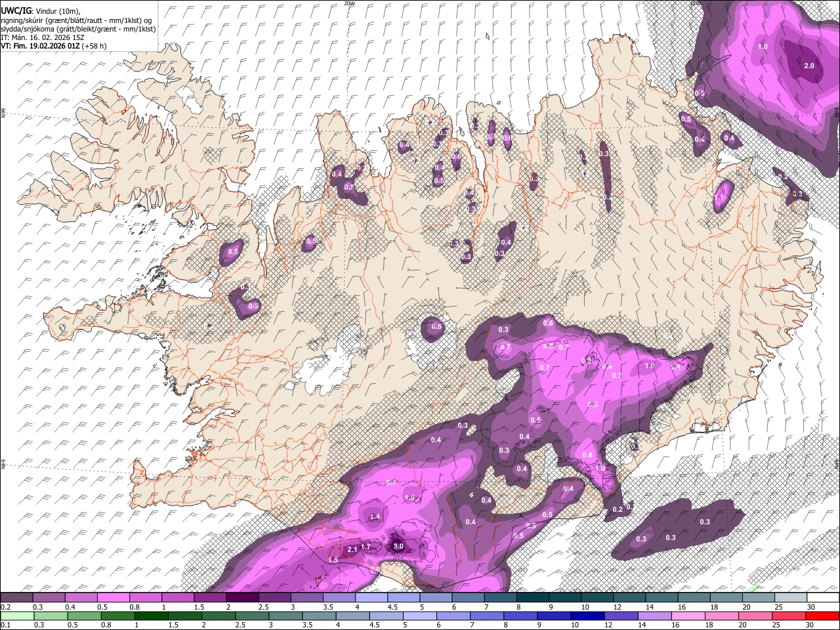840x630 pixels.
Task: Click the '2.0' value in the offshore purple area
Action: 809,66
